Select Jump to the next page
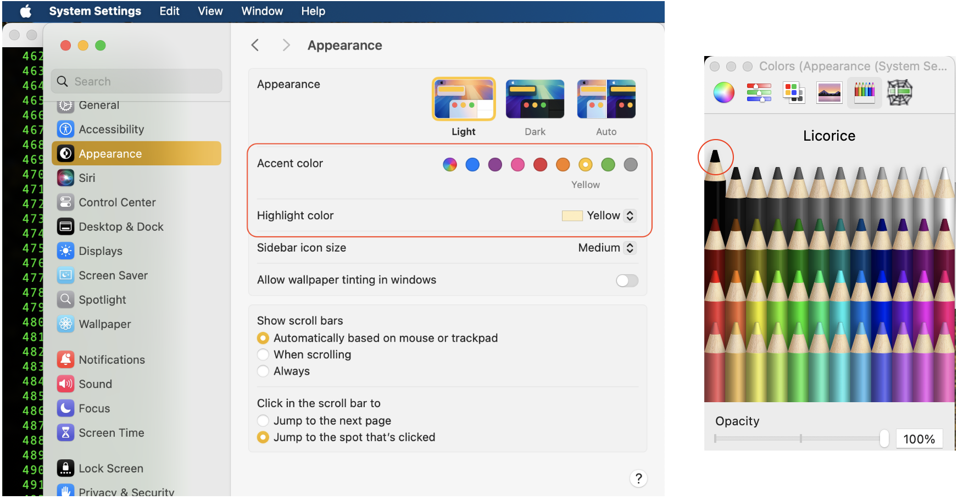Viewport: 980px width, 500px height. 263,420
